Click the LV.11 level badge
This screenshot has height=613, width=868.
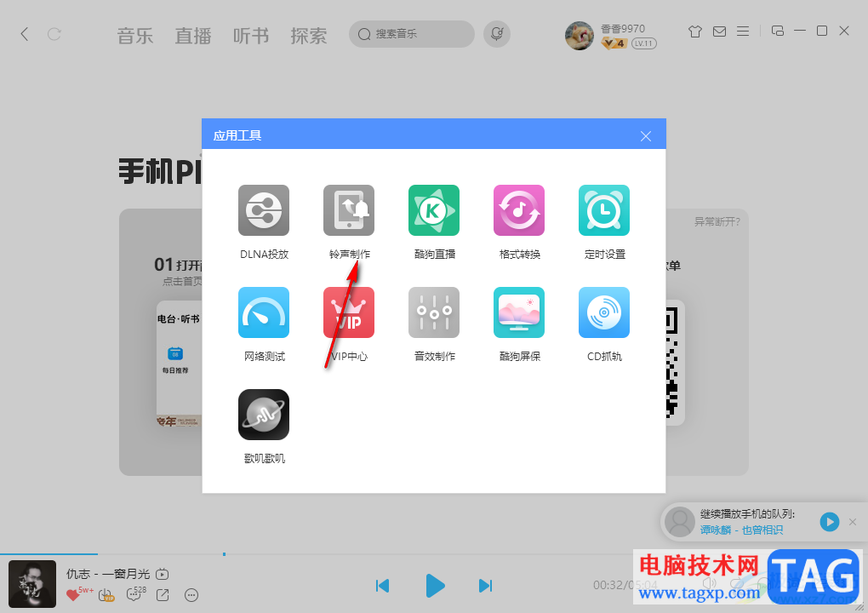coord(644,43)
